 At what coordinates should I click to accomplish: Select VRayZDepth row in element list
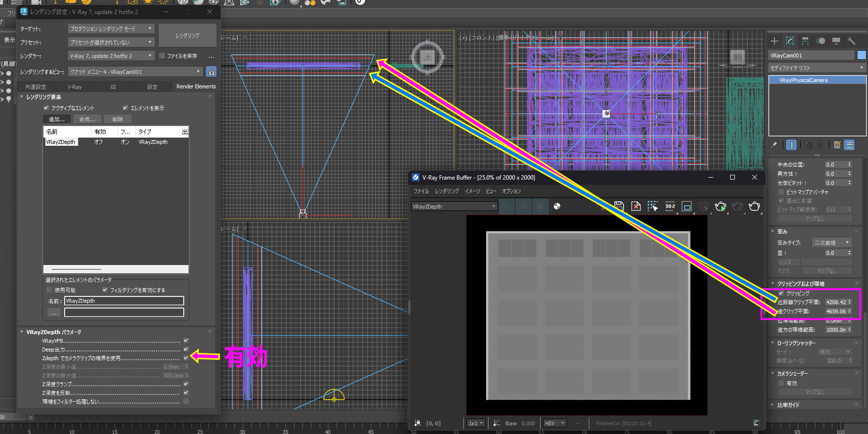[61, 142]
